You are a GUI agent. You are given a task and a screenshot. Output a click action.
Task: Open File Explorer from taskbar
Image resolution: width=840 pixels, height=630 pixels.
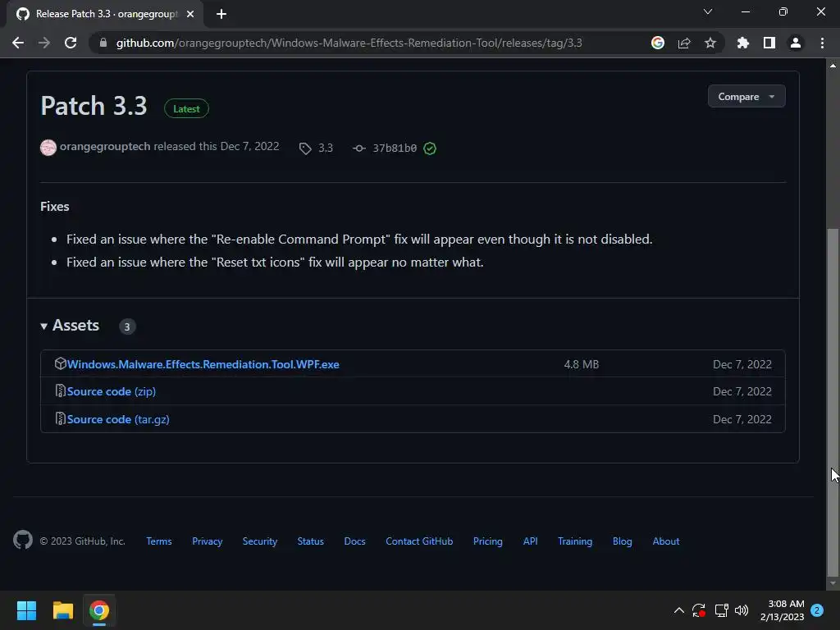click(62, 610)
